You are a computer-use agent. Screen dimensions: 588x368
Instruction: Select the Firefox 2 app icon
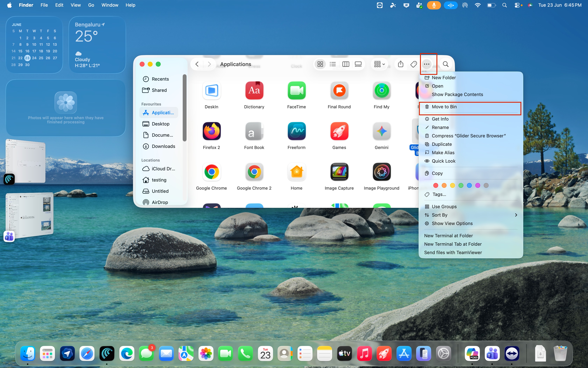click(x=211, y=131)
